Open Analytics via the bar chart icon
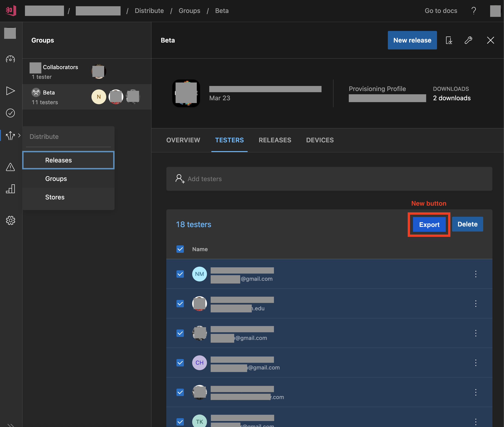 point(10,189)
